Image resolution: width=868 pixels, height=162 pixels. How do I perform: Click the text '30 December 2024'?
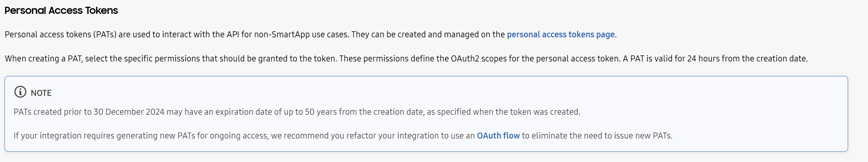[129, 112]
